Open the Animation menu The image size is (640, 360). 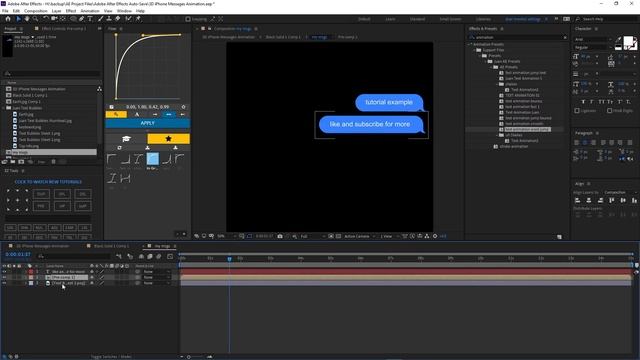(90, 11)
